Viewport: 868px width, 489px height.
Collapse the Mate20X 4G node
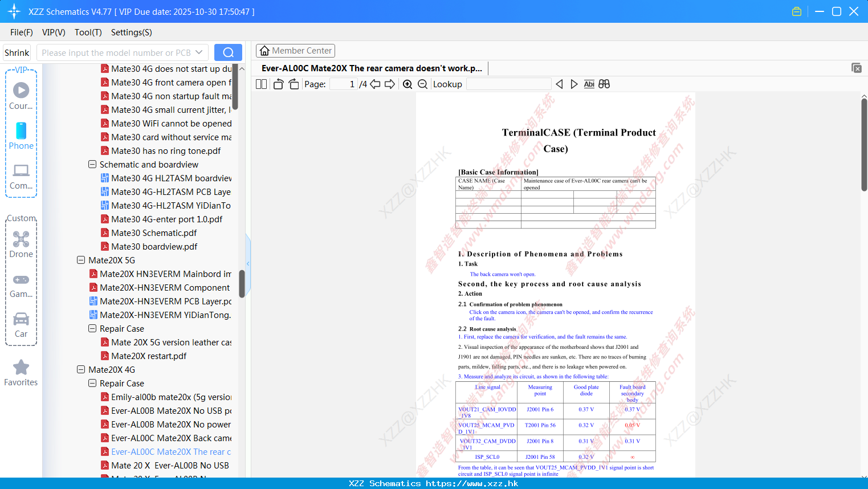pos(81,369)
